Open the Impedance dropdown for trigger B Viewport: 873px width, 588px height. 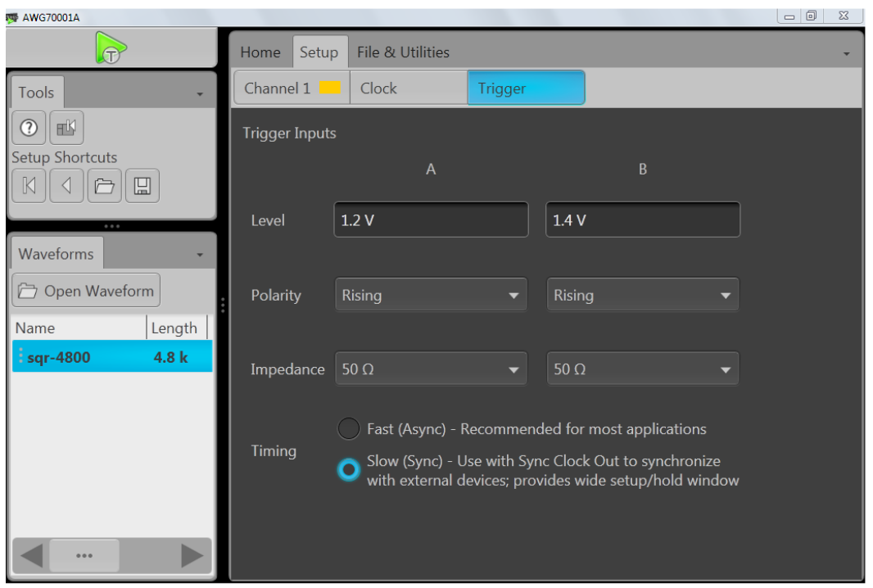pyautogui.click(x=643, y=369)
